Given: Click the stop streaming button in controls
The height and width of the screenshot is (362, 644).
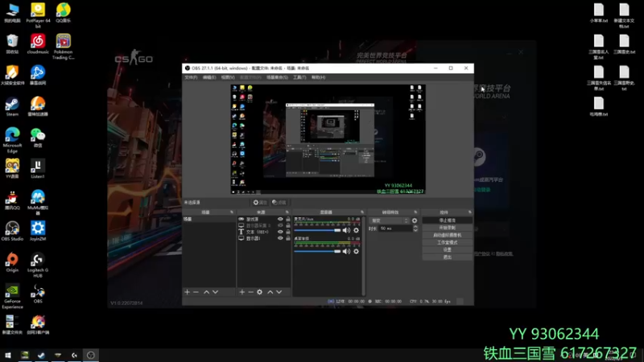Looking at the screenshot, I should point(448,220).
